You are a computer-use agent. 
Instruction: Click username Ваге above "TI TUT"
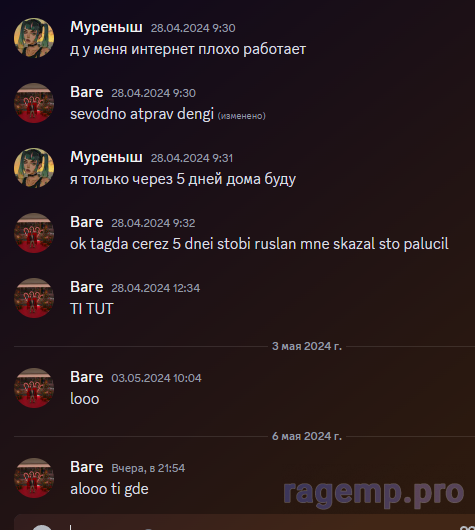(87, 287)
